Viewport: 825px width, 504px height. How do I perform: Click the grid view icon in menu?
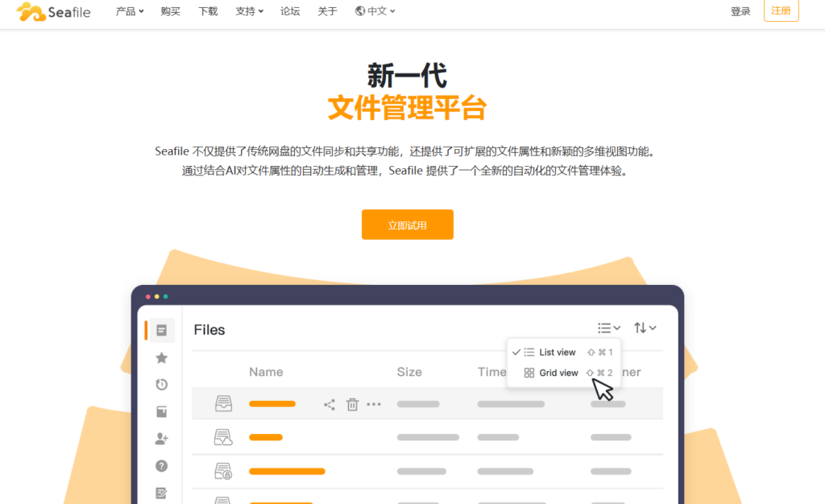529,373
